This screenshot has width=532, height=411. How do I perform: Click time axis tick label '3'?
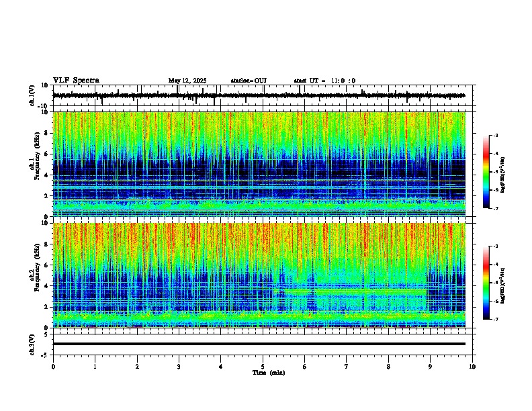179,367
